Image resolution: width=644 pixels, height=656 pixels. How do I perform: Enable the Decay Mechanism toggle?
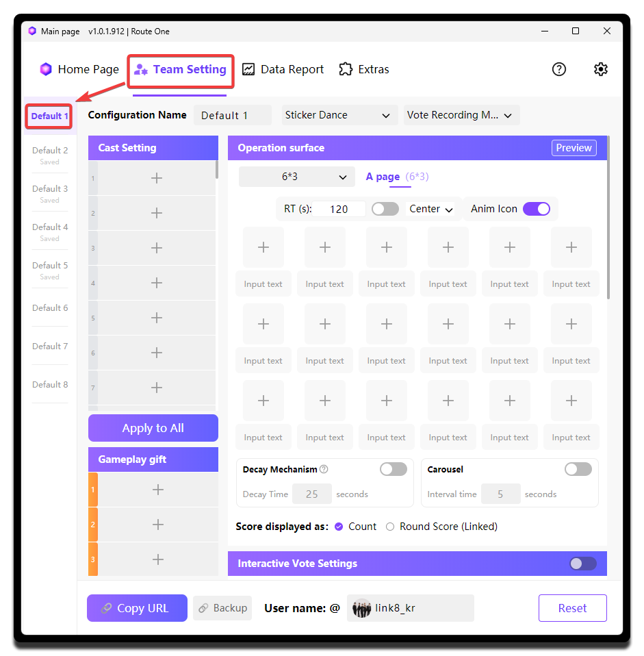(394, 469)
